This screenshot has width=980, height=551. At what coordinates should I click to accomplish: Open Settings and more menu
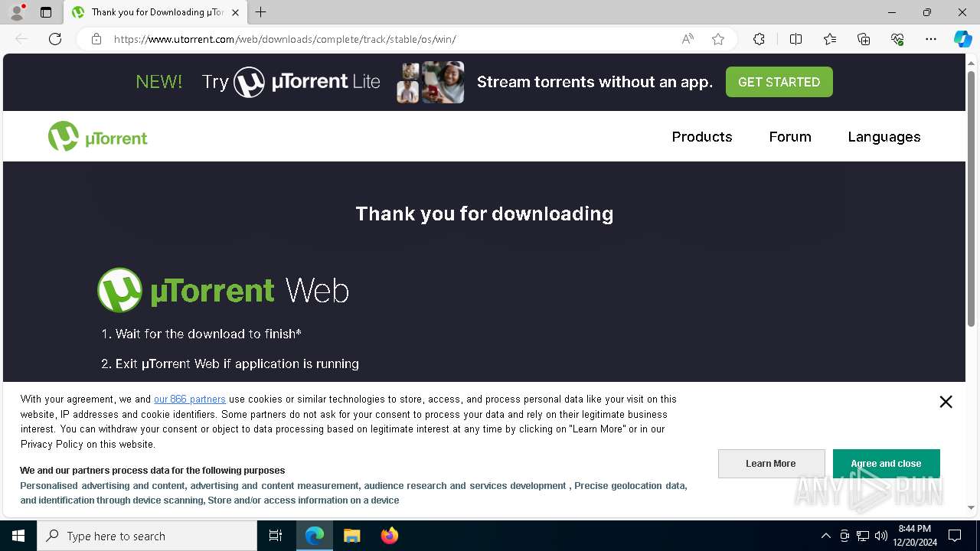click(x=931, y=39)
